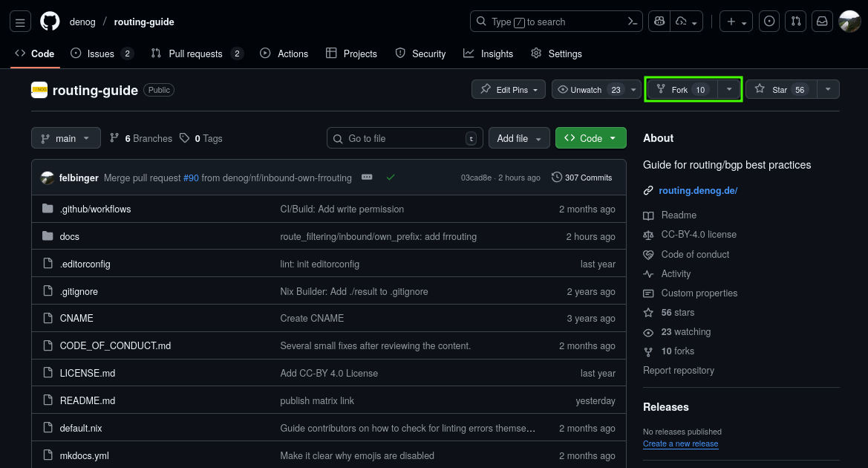This screenshot has height=468, width=868.
Task: Open the hamburger navigation menu
Action: click(20, 22)
